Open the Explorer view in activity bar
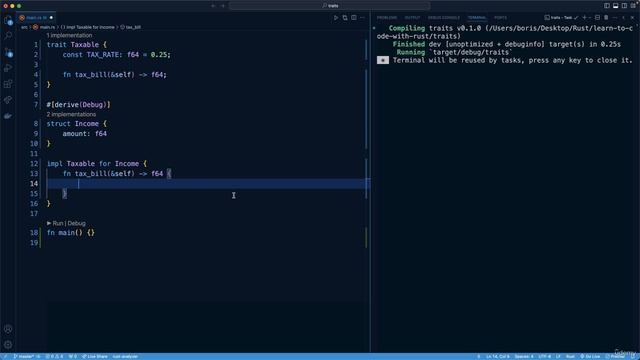This screenshot has width=640, height=360. 8,20
